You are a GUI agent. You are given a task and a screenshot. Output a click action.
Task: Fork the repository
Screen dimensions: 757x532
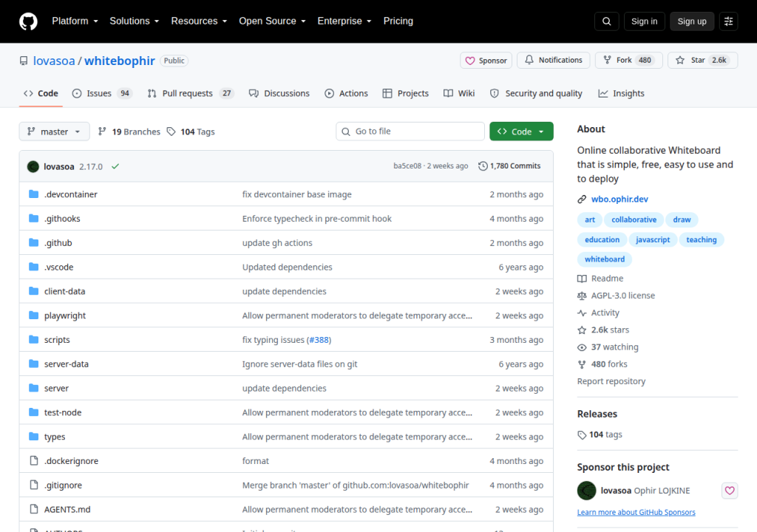628,61
